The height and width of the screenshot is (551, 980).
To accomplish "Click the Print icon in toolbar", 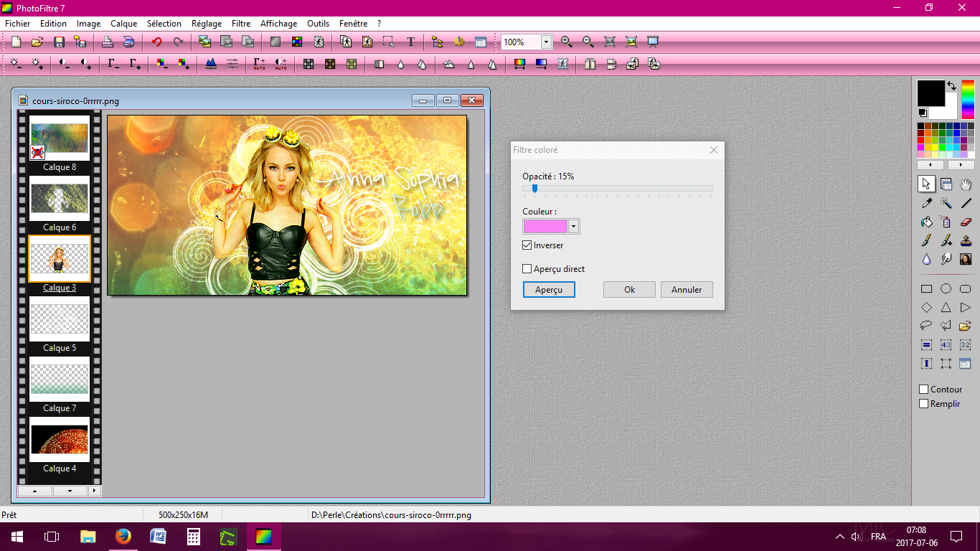I will coord(107,42).
